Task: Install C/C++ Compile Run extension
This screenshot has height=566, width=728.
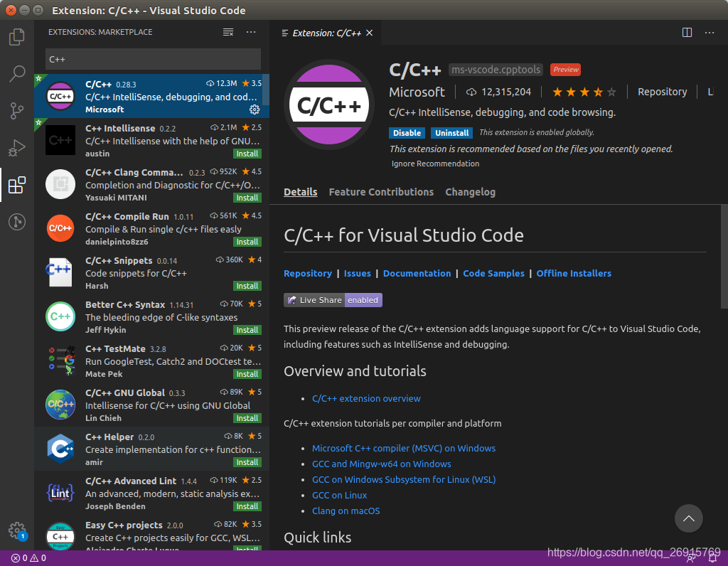Action: 247,242
